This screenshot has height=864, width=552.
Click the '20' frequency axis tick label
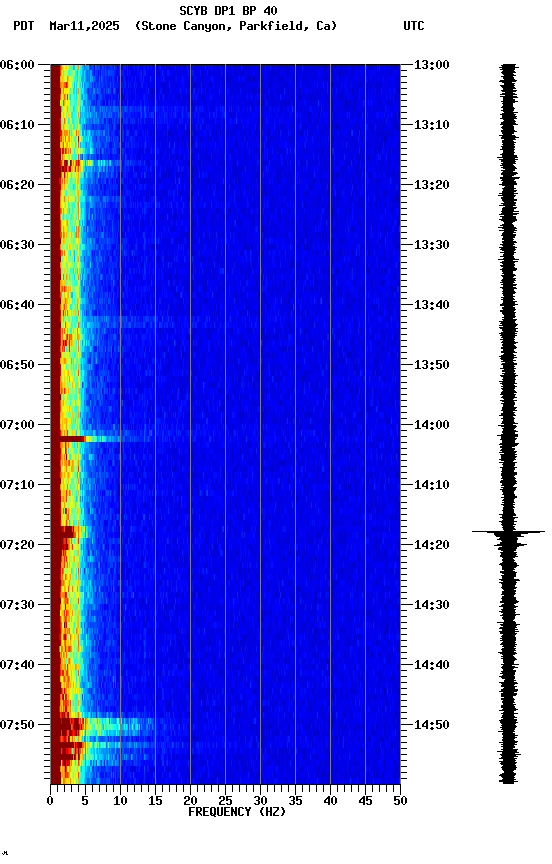[190, 801]
